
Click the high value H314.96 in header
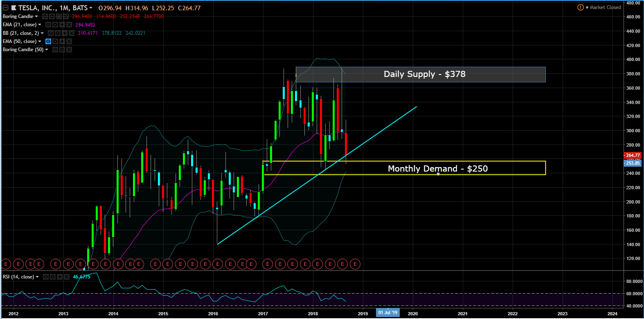click(x=137, y=8)
